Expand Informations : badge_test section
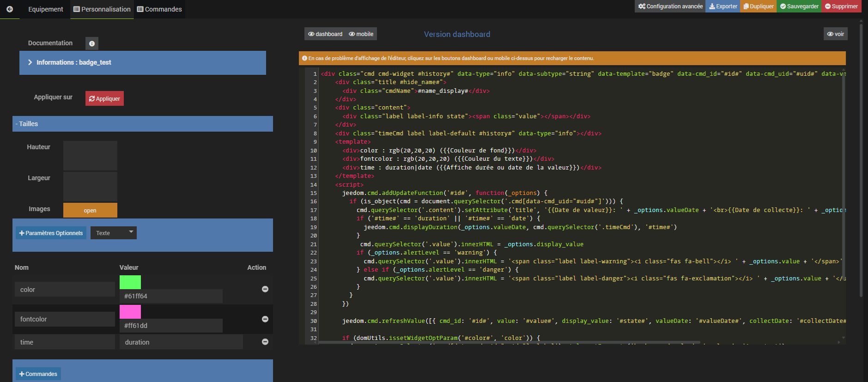This screenshot has height=382, width=868. point(143,63)
